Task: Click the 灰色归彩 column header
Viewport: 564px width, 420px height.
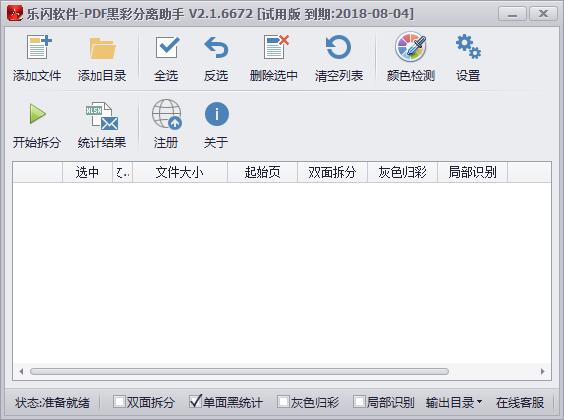Action: (x=402, y=172)
